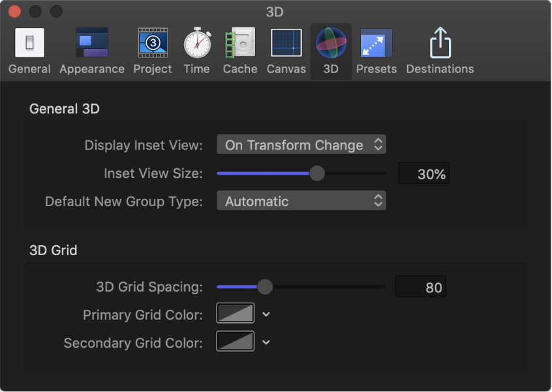Click the Secondary Grid Color swatch
The image size is (552, 392).
point(234,342)
